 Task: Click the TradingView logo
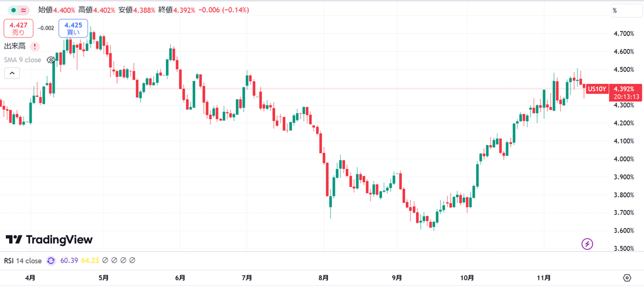49,240
